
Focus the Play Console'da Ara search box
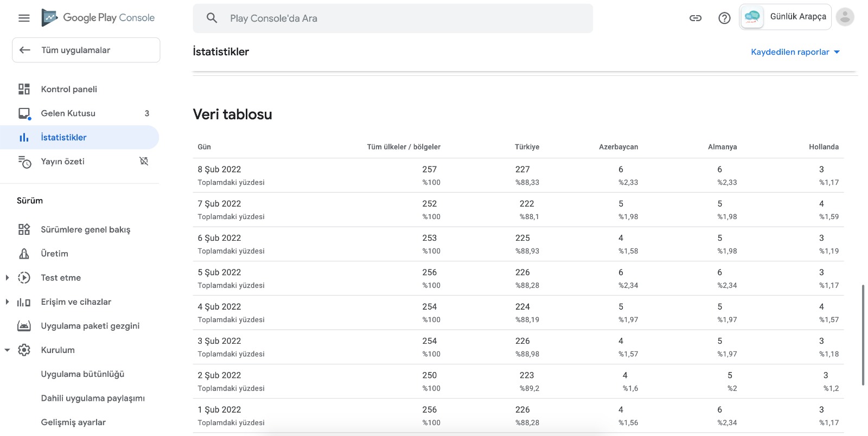coord(393,18)
